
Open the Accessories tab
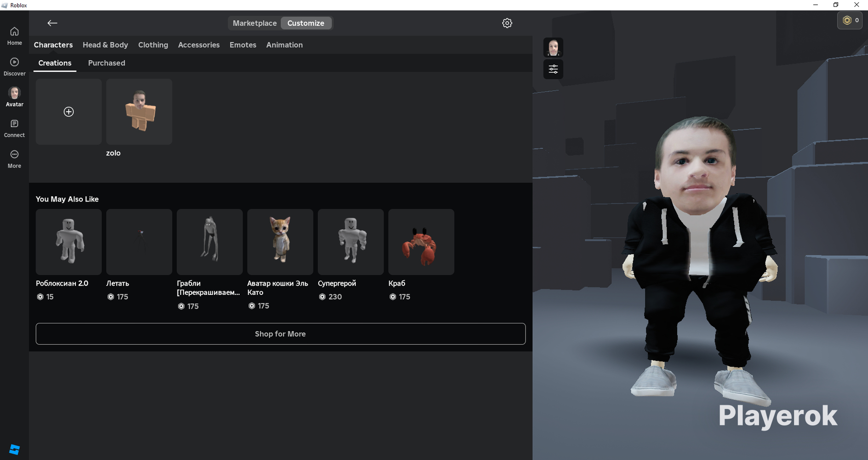click(x=199, y=45)
